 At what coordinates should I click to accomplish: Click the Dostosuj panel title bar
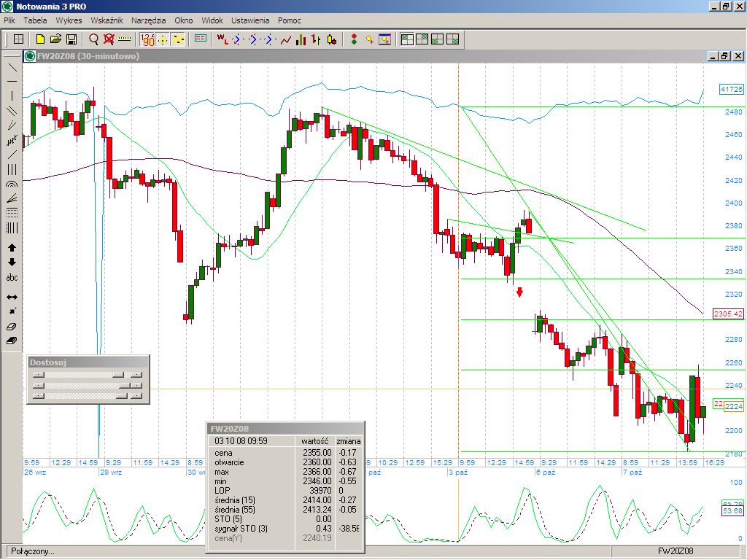(88, 362)
